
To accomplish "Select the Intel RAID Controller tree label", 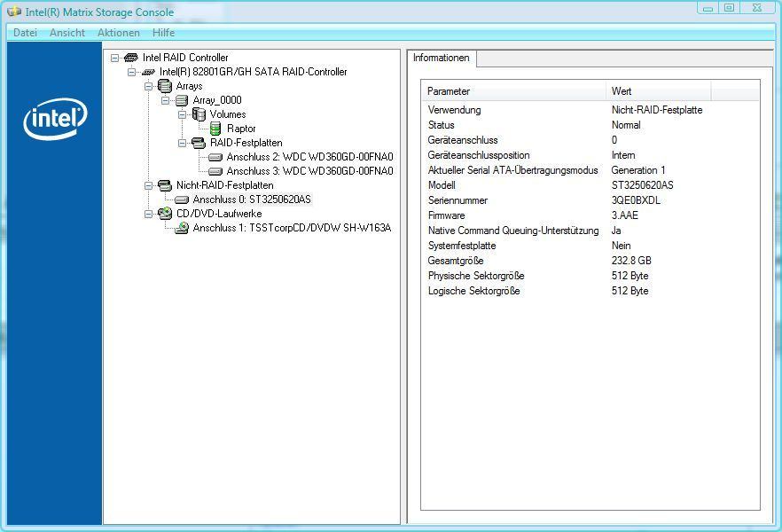I will [x=185, y=58].
